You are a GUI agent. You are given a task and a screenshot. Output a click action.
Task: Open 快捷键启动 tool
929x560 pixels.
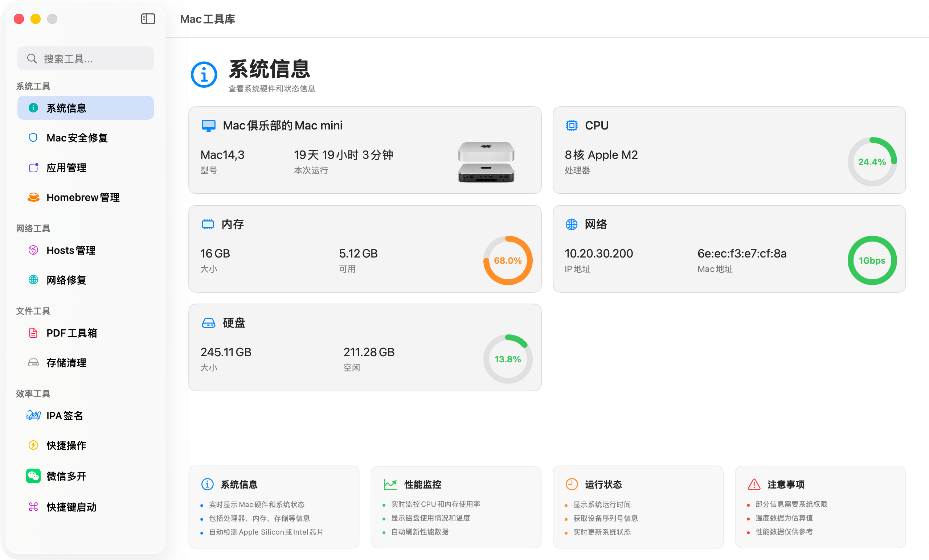71,507
